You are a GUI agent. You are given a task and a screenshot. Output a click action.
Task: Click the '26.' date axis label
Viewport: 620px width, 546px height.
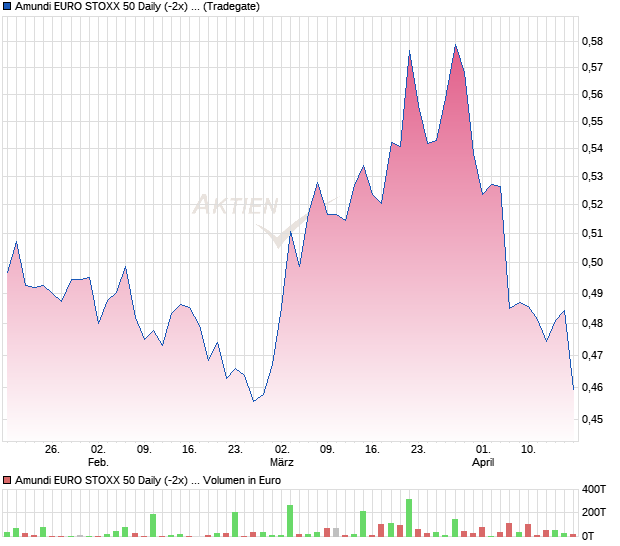[x=52, y=450]
